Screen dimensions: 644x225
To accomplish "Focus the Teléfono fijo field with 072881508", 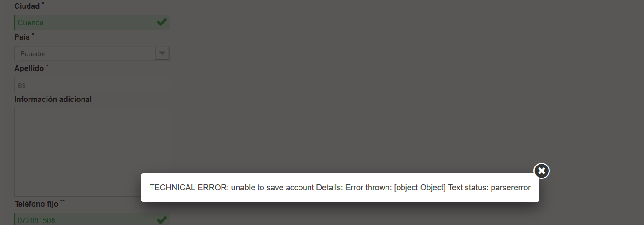I will click(x=92, y=219).
